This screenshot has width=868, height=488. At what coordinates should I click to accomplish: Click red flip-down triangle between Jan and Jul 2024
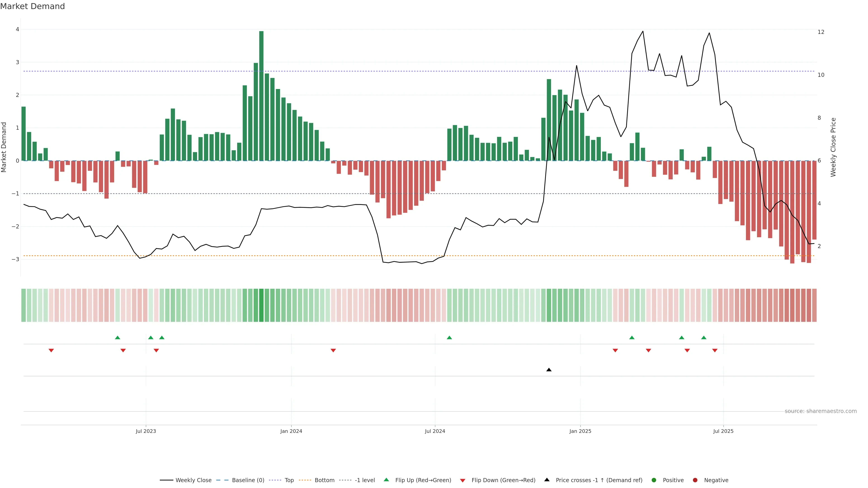[x=333, y=351]
